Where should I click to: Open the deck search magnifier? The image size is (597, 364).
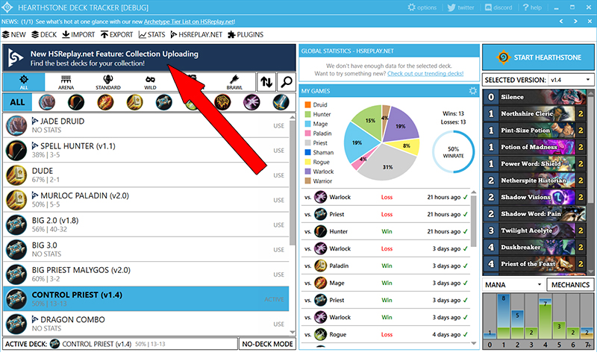click(x=287, y=82)
